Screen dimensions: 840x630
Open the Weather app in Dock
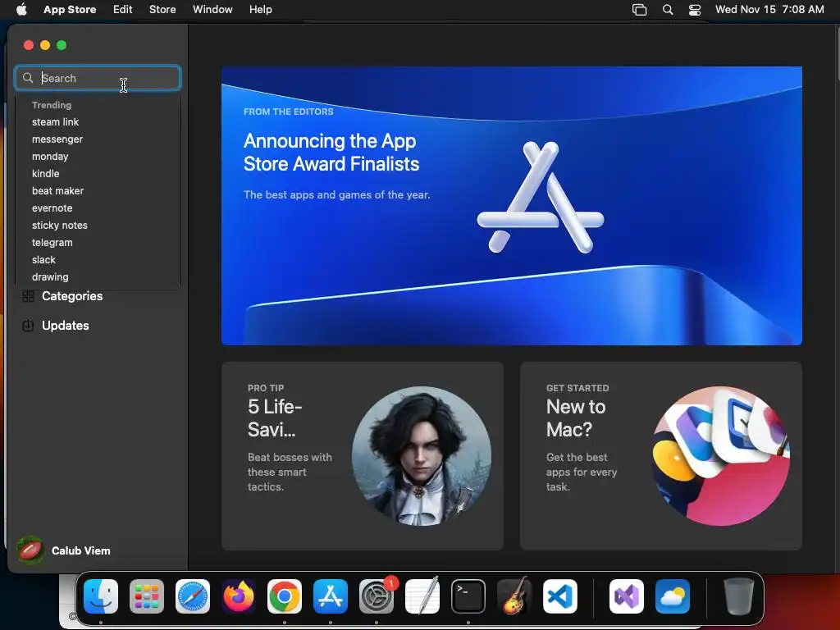673,596
